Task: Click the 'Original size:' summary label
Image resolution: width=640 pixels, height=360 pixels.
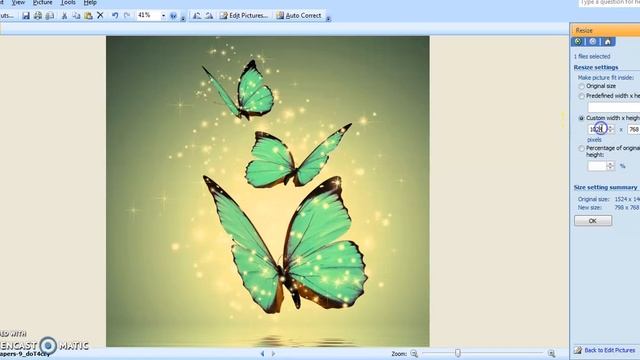Action: (593, 199)
